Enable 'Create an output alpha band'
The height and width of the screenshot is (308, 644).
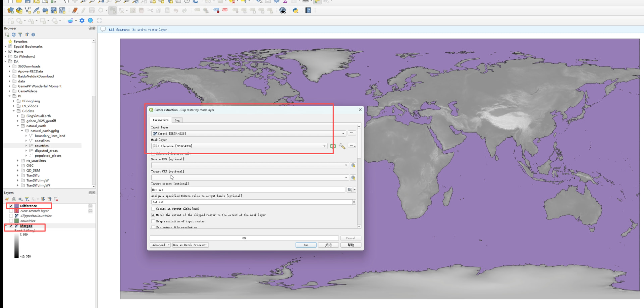(x=153, y=209)
